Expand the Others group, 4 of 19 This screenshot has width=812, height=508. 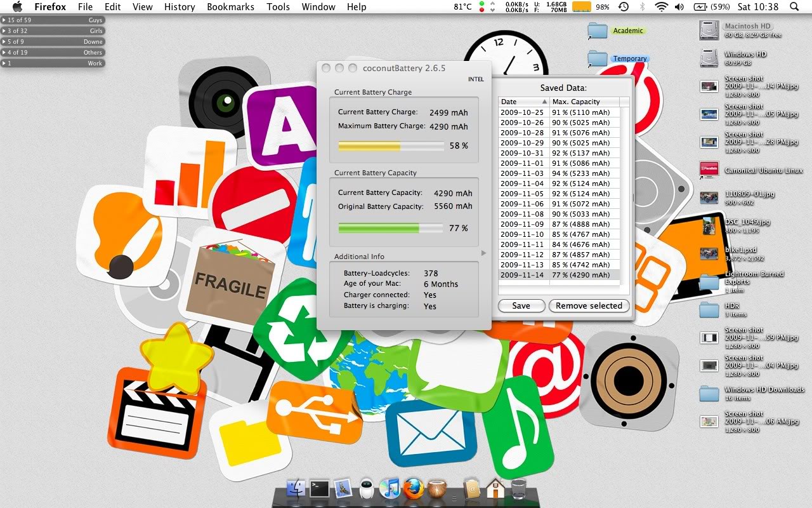click(x=52, y=53)
